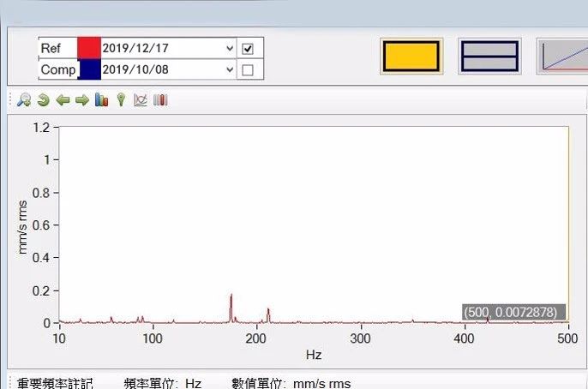Click the green left arrow icon
Viewport: 588px width, 389px height.
(x=63, y=100)
